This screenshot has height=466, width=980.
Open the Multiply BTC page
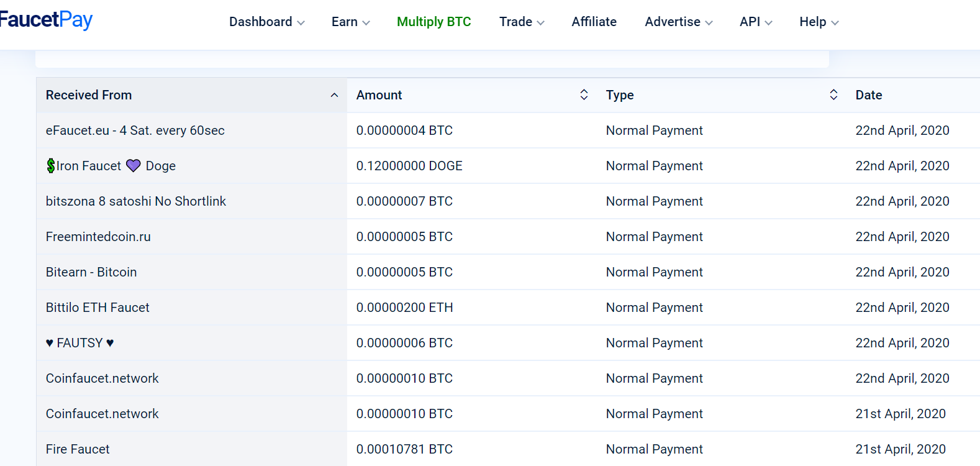pos(434,22)
